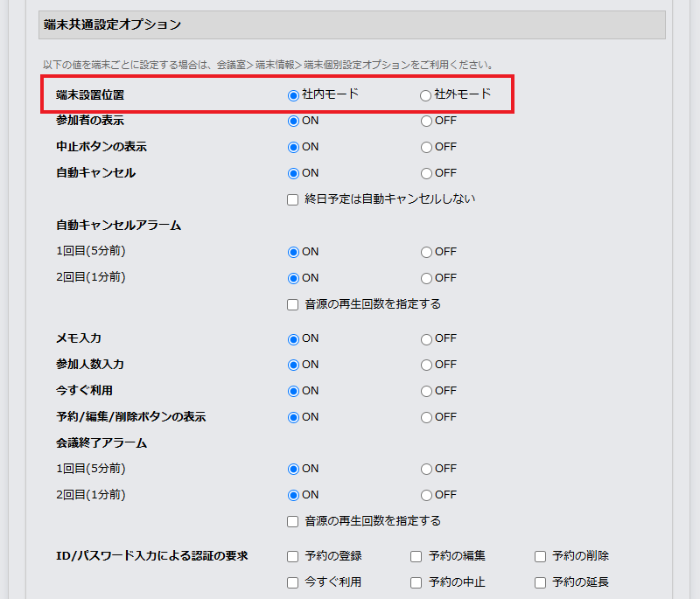
Task: Select 社内モード for 端末設置位置
Action: [x=293, y=95]
